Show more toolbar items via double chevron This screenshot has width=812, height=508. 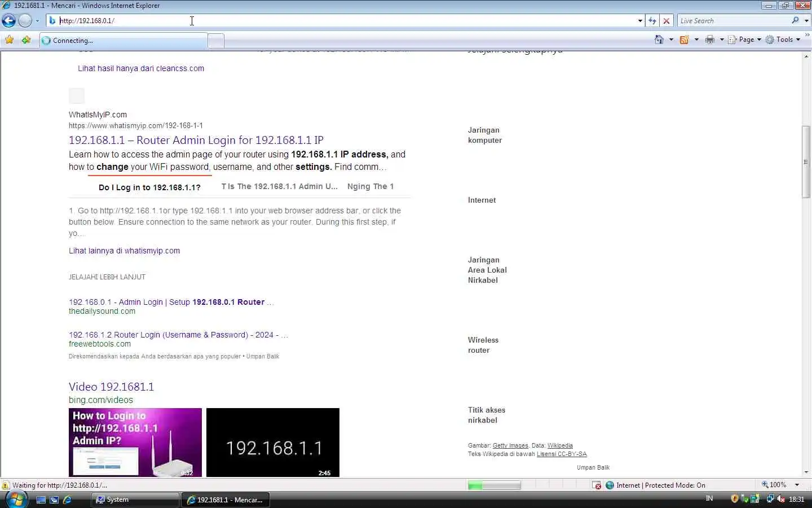[807, 35]
